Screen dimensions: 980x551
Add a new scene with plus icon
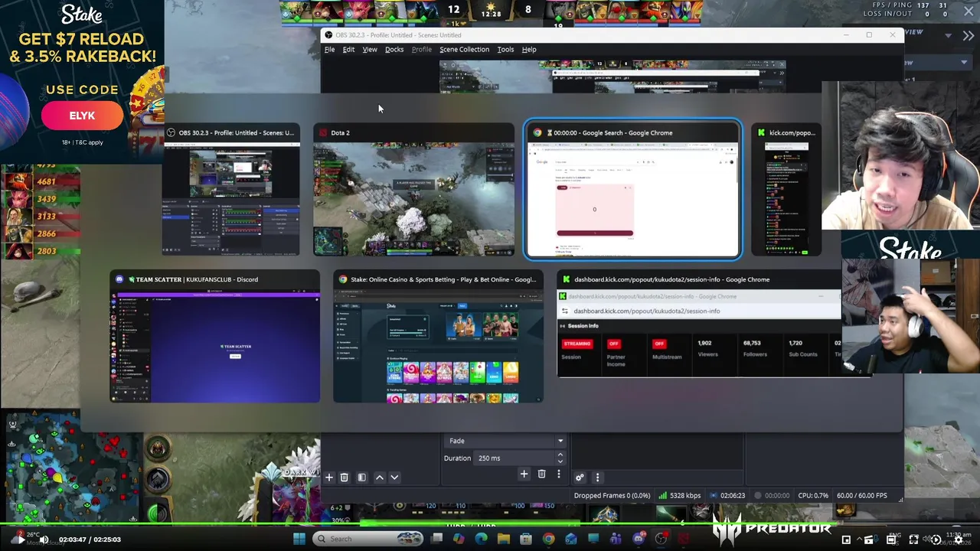point(329,477)
